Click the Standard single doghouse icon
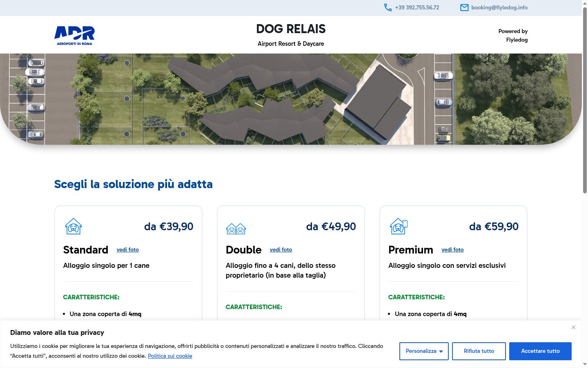This screenshot has width=588, height=368. click(73, 226)
